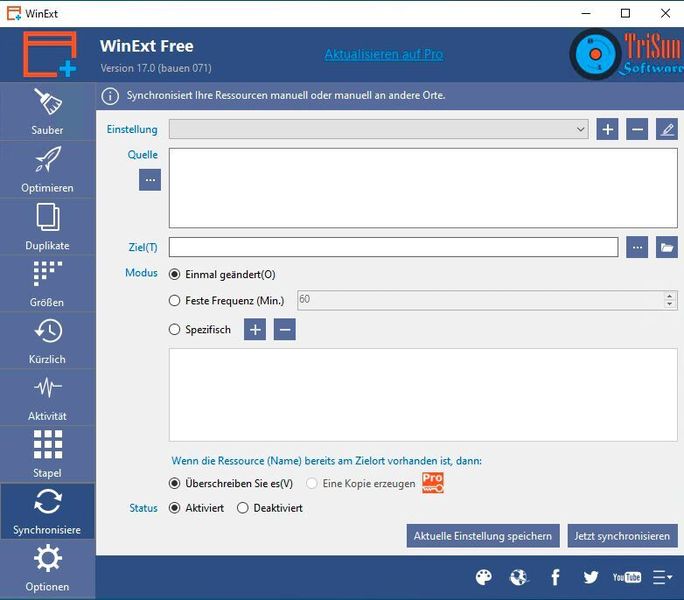
Task: Click the globe language icon
Action: 519,577
